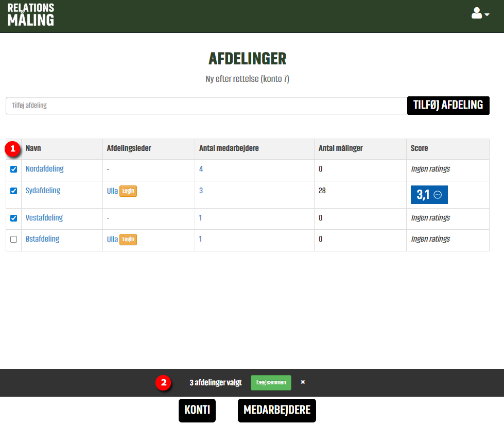Viewport: 504px width, 424px height.
Task: Click Ulla leader link in Østafdeling row
Action: (112, 239)
